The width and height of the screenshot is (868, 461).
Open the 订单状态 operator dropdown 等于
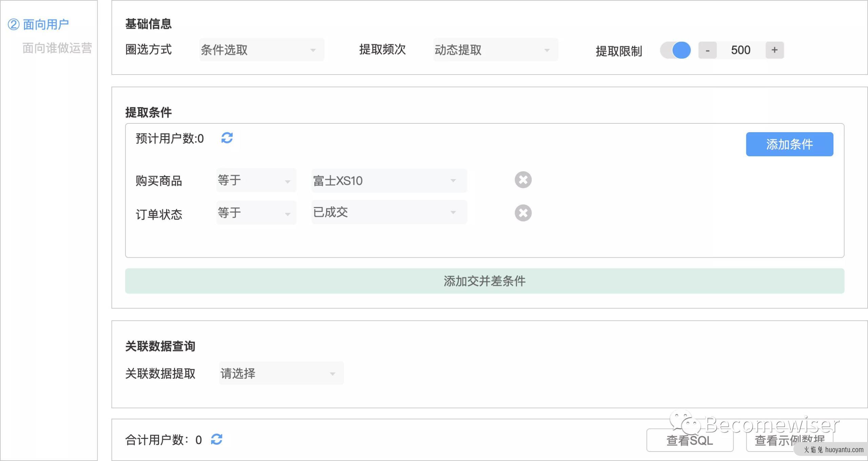point(256,213)
